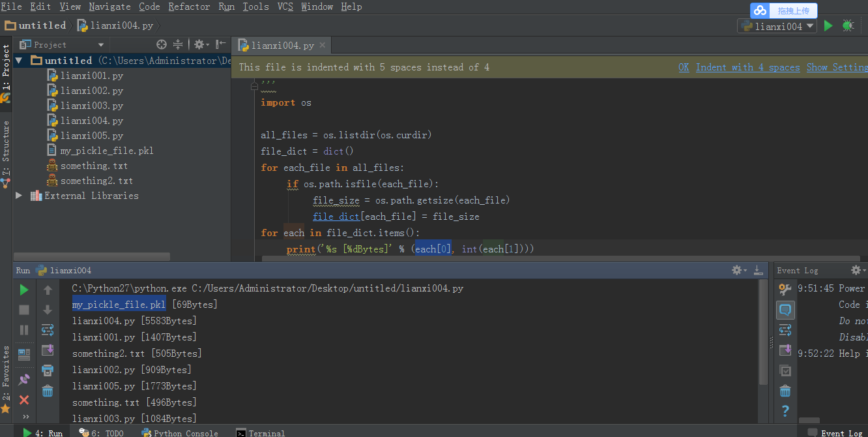Click the Run console vertical scrollbar
Viewport: 868px width, 437px height.
point(763,333)
